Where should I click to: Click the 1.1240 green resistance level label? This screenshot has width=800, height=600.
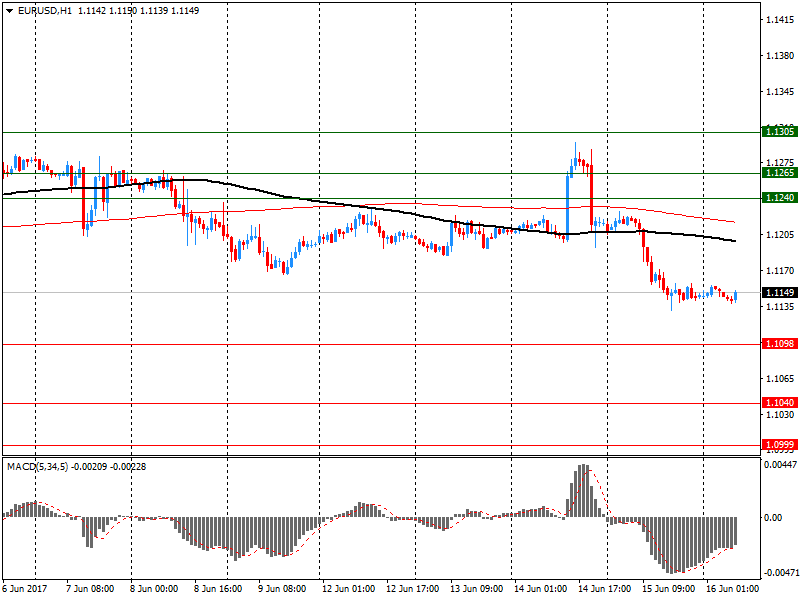click(780, 198)
